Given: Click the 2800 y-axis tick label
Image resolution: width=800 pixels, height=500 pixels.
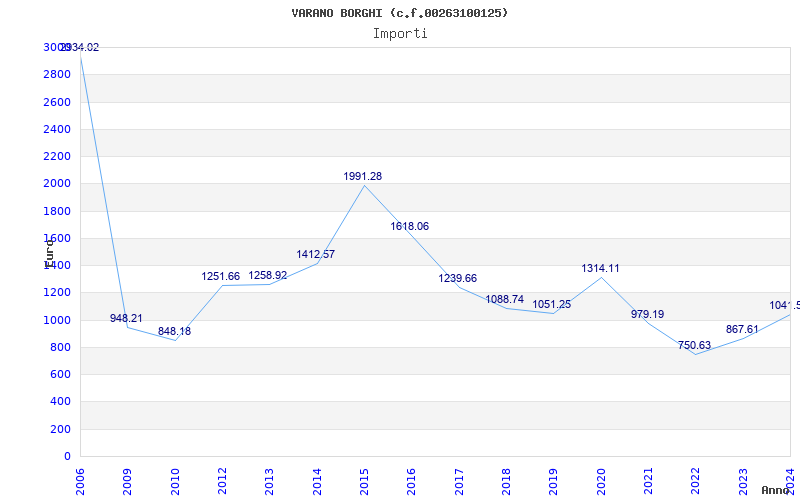Looking at the screenshot, I should pyautogui.click(x=57, y=75).
